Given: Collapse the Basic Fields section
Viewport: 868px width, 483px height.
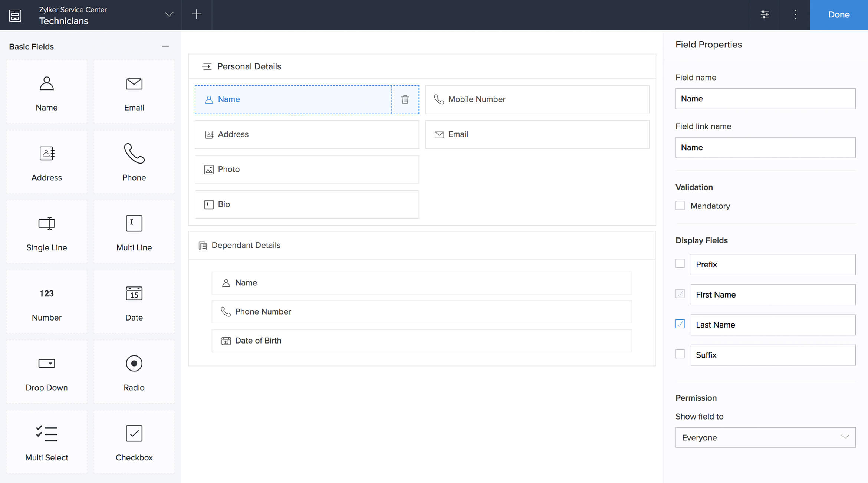Looking at the screenshot, I should tap(165, 47).
